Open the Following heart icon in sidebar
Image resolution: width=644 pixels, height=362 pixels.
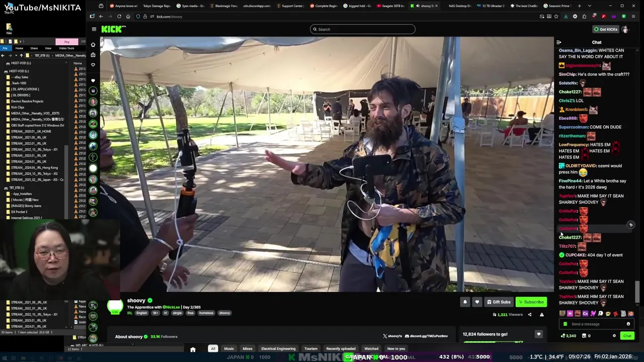coord(93,65)
